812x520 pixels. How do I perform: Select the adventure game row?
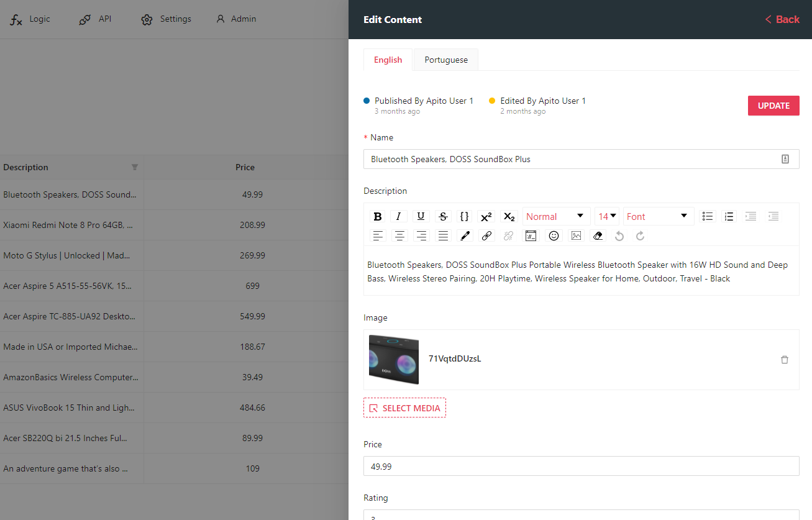click(174, 468)
